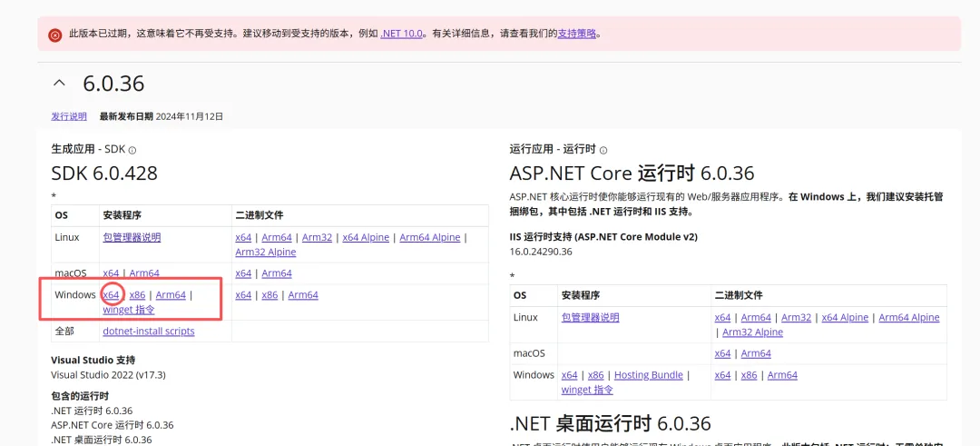This screenshot has width=980, height=446.
Task: Download the Windows Hosting Bundle installer
Action: coord(649,374)
